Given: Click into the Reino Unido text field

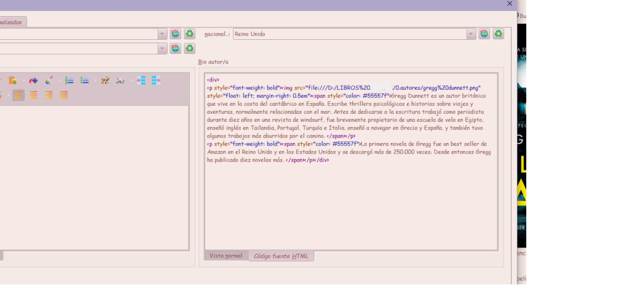Looking at the screenshot, I should [350, 34].
